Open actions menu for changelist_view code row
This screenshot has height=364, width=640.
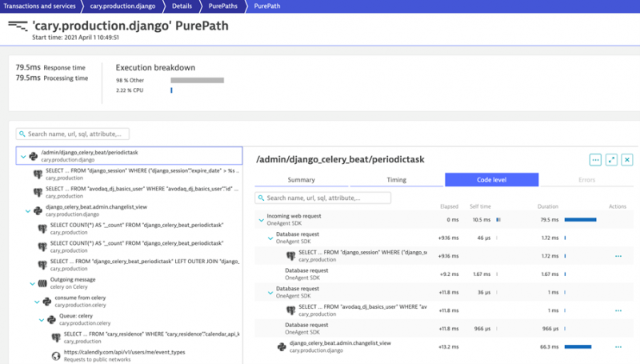[618, 346]
